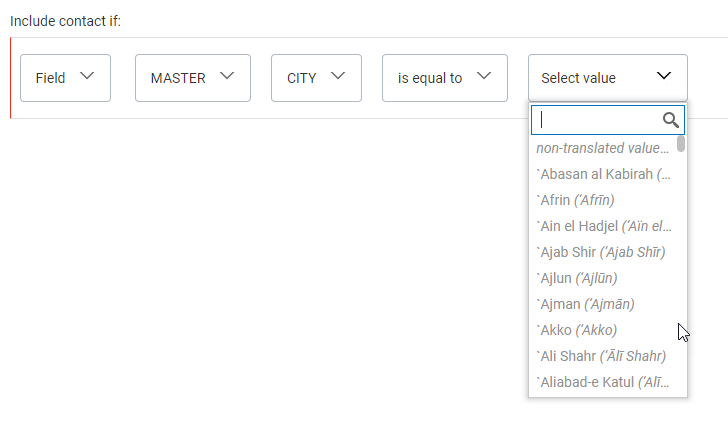
Task: Select `Ajman city value
Action: point(603,304)
